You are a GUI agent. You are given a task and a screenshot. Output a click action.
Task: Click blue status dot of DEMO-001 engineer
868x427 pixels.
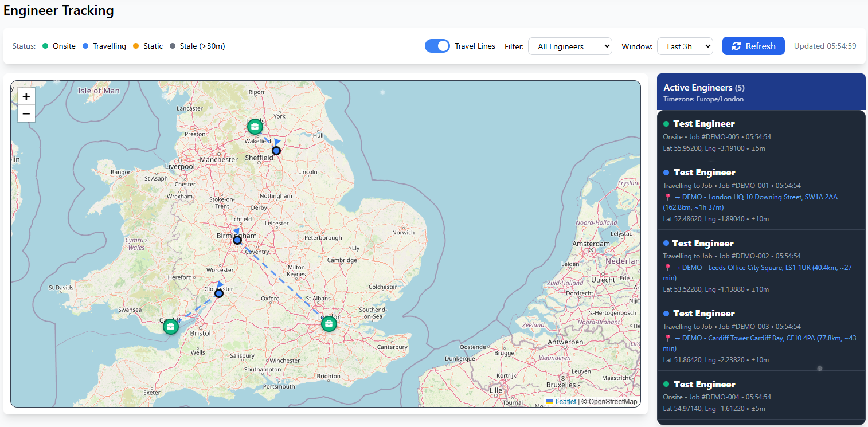click(666, 173)
